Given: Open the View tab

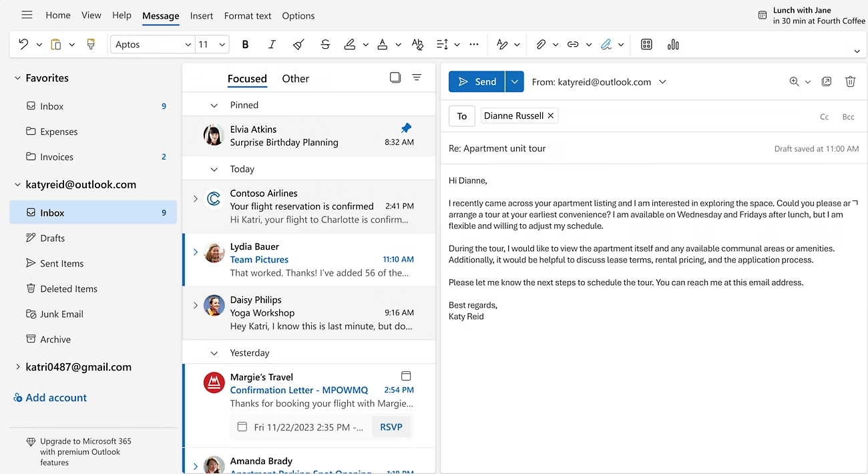Looking at the screenshot, I should coord(91,15).
